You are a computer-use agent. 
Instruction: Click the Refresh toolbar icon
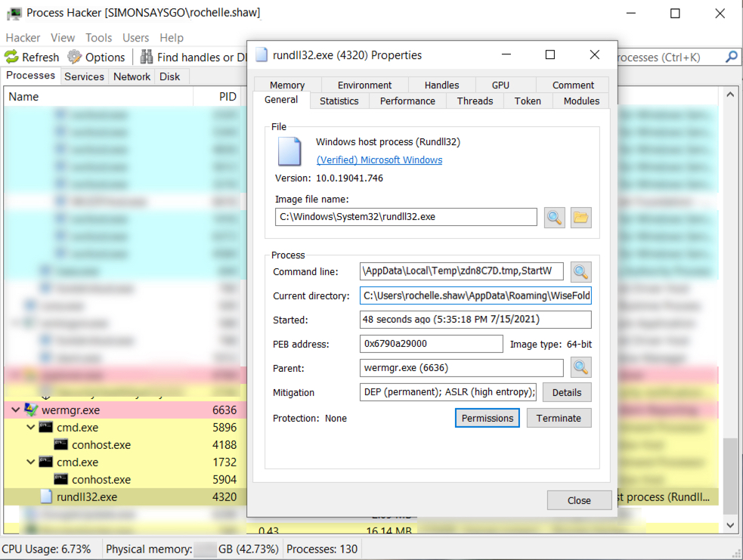(11, 57)
